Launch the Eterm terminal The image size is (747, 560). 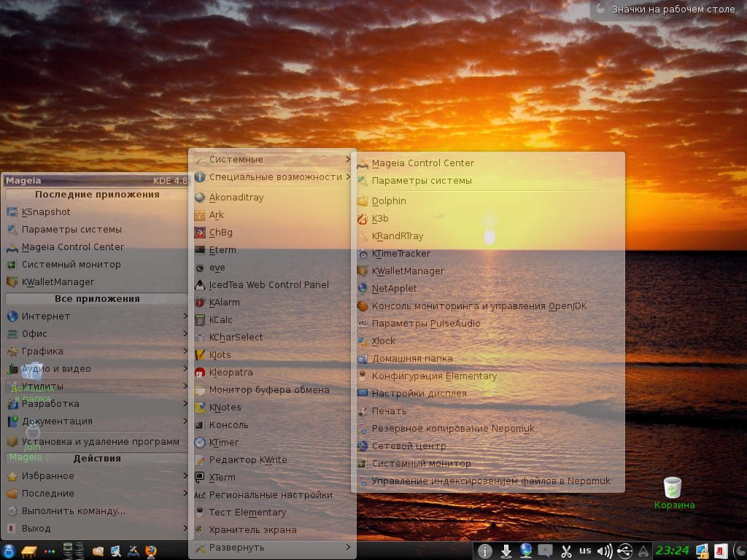273,250
